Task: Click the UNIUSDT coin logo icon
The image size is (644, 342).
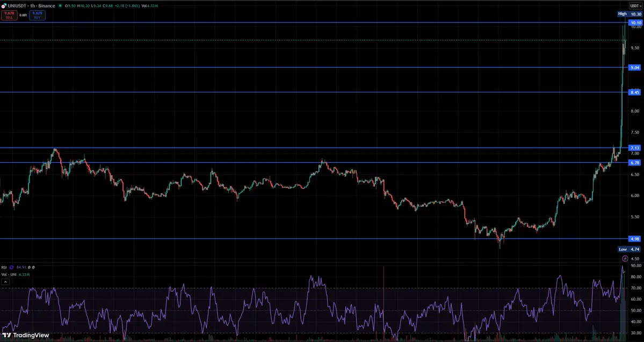Action: point(4,6)
